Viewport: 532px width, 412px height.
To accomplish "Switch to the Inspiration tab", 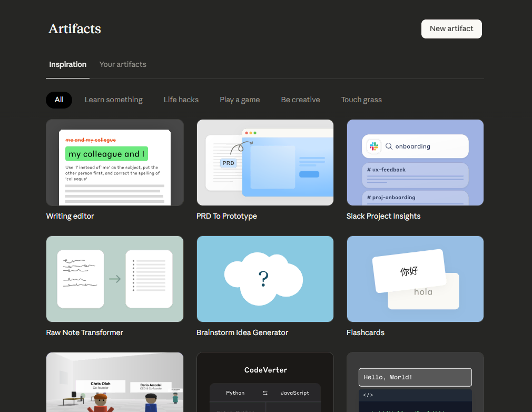I will tap(67, 64).
